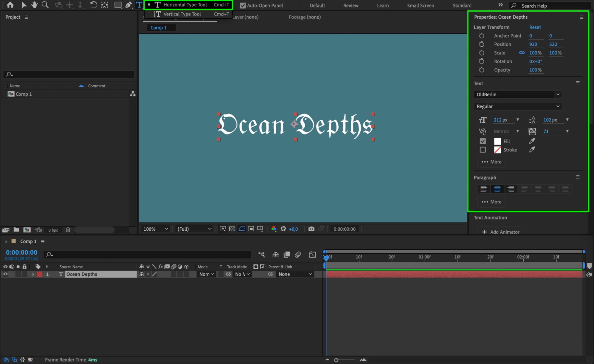The image size is (594, 364).
Task: Uncheck the Auto-Open Panel checkbox
Action: point(243,5)
